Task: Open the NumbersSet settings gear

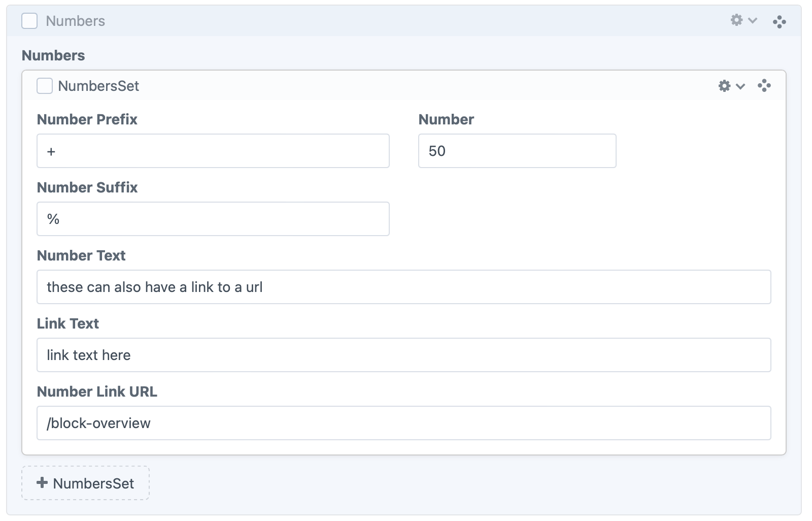Action: 724,86
